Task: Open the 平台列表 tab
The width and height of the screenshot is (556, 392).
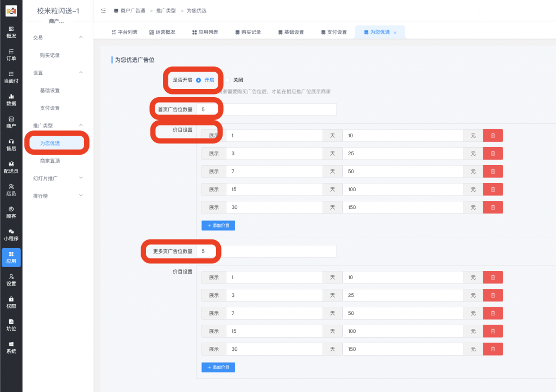Action: (x=126, y=31)
